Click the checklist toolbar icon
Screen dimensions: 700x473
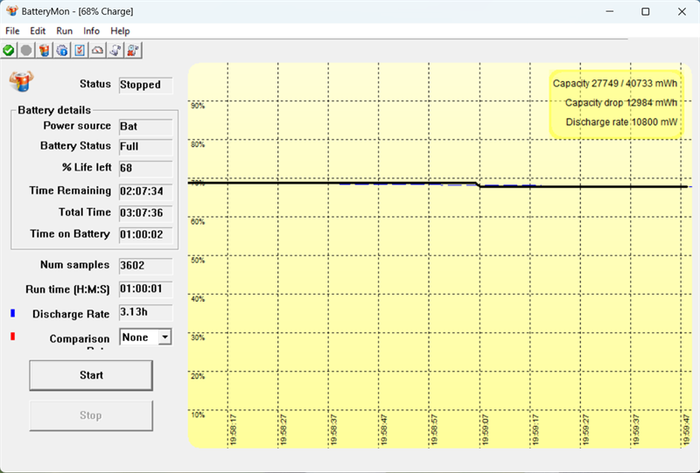[79, 49]
